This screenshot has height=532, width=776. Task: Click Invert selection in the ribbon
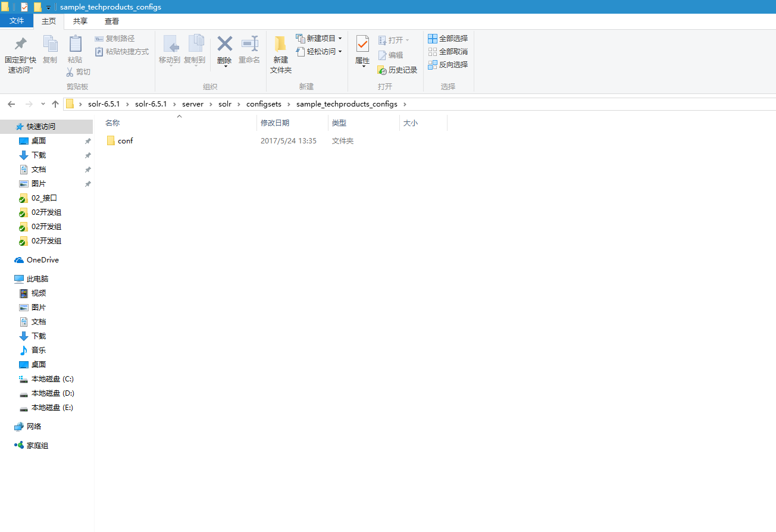448,65
